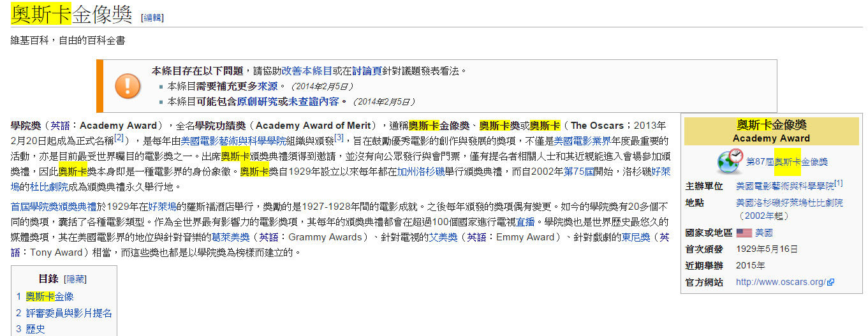Click the 維基百科，自由的百科全書 tagline
The image size is (868, 336).
pos(68,41)
